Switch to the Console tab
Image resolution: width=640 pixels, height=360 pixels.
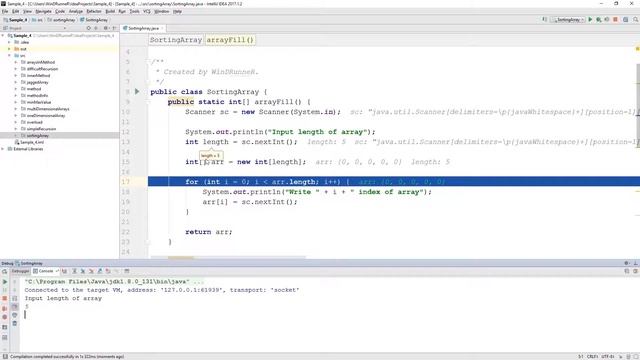pyautogui.click(x=46, y=271)
